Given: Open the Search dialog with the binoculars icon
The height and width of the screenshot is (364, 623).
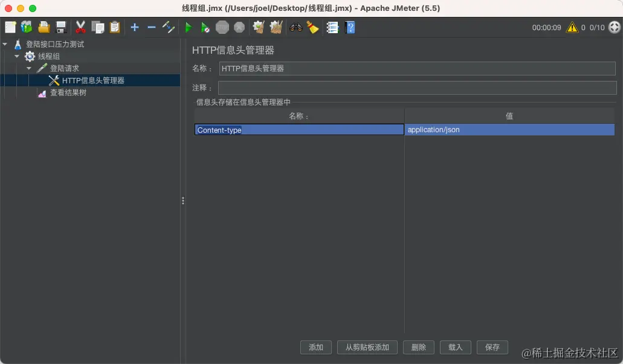Looking at the screenshot, I should [295, 27].
